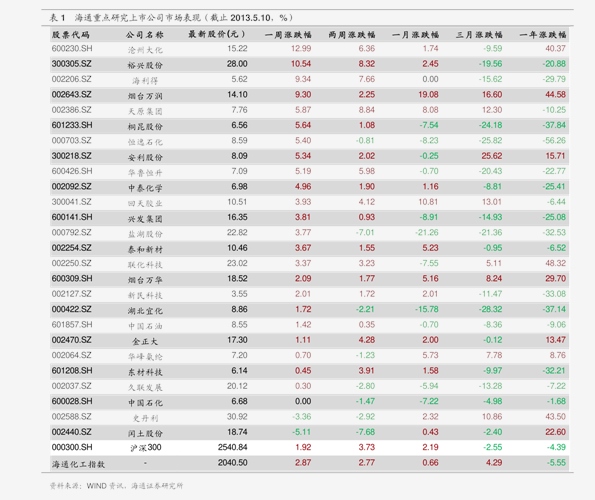Click the 2540.84 index price

(233, 447)
